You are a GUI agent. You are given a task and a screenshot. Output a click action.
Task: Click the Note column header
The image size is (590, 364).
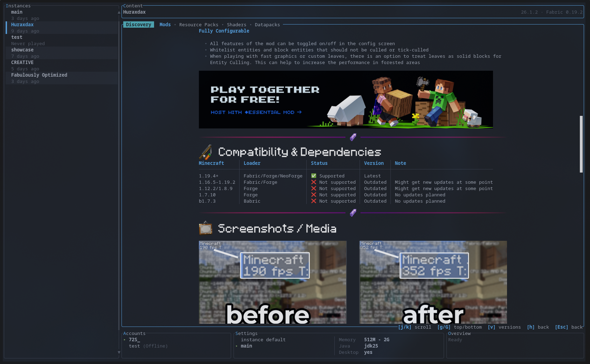[x=401, y=163]
